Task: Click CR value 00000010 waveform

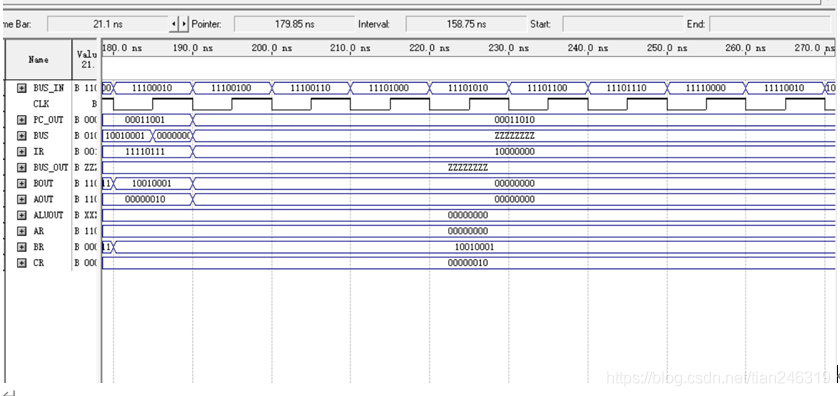Action: pos(468,263)
